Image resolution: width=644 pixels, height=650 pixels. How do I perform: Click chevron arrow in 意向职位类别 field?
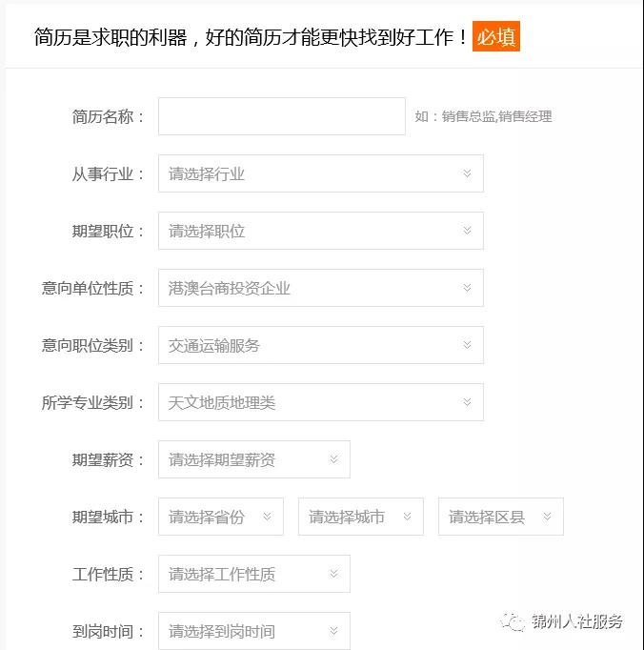click(x=467, y=345)
